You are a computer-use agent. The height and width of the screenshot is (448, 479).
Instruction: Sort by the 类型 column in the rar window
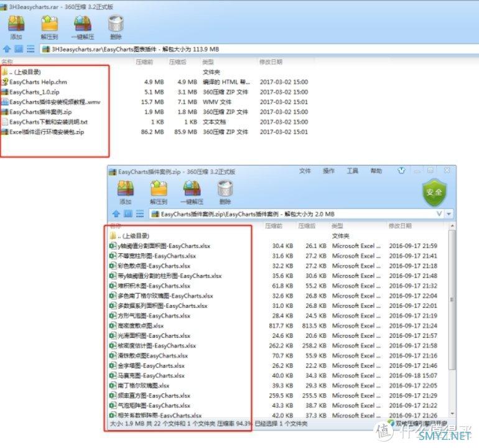click(208, 62)
